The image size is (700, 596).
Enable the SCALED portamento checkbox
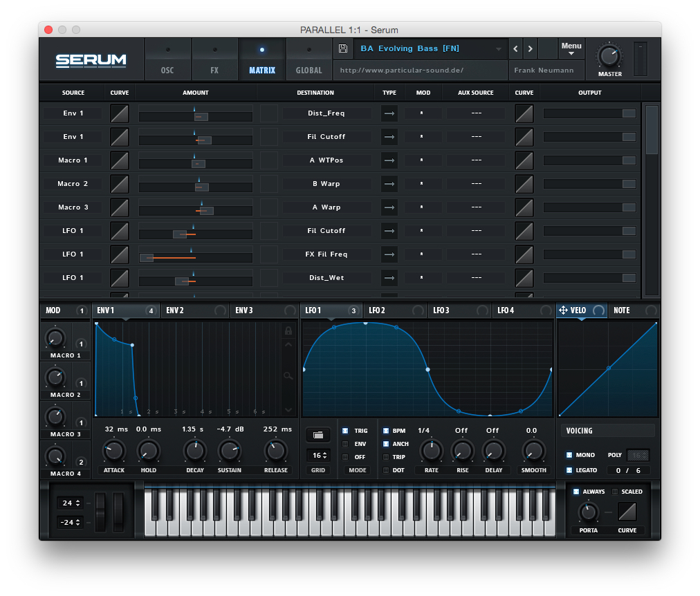tap(615, 492)
